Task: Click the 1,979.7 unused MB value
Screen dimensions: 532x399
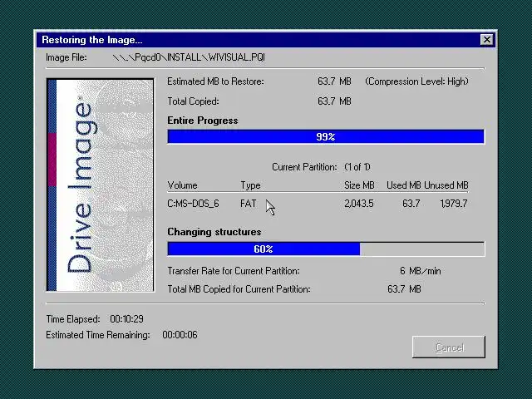Action: [x=454, y=204]
